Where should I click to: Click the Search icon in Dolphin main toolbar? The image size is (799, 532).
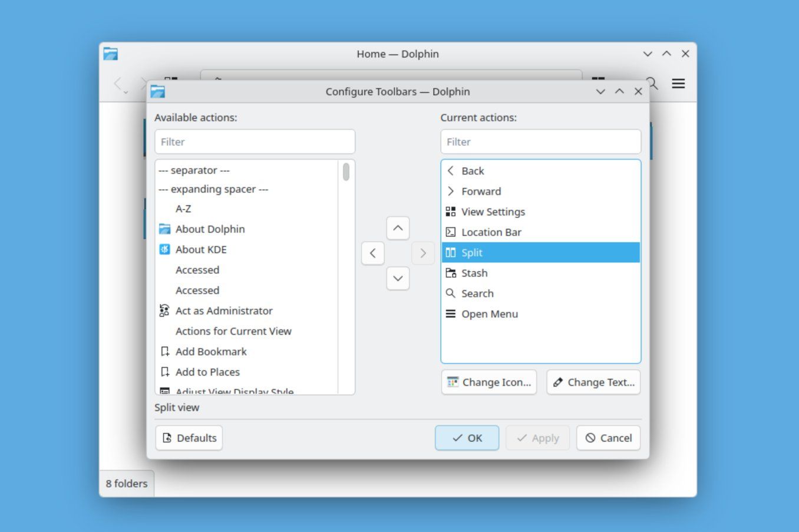coord(652,83)
